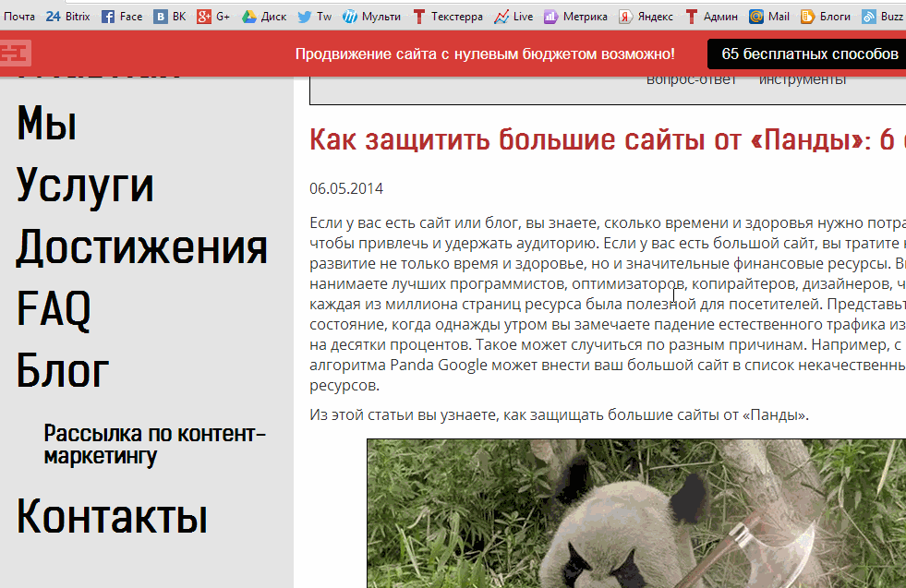Click the site logo in red banner
Viewport: 906px width, 588px height.
pyautogui.click(x=16, y=54)
